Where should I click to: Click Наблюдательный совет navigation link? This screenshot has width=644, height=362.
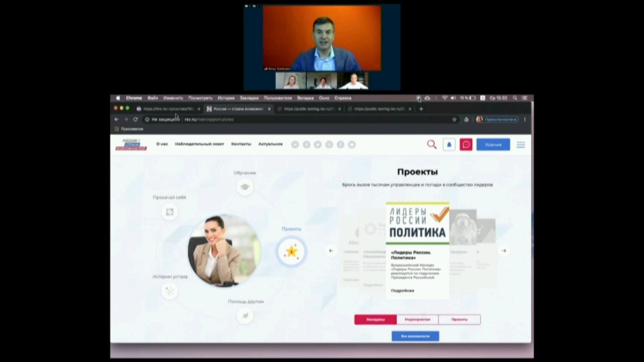tap(199, 144)
